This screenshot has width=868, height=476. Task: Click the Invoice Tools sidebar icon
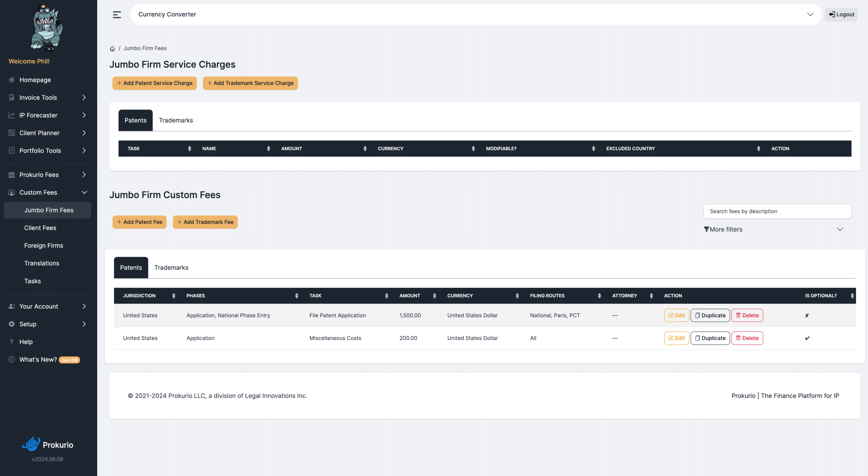click(x=12, y=97)
